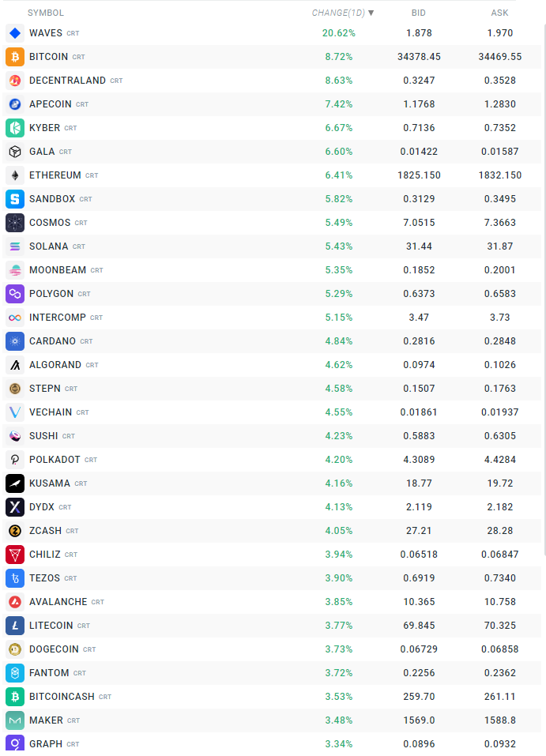Sort by the CHANGE(1D) column arrow
Image resolution: width=546 pixels, height=756 pixels.
click(x=371, y=13)
